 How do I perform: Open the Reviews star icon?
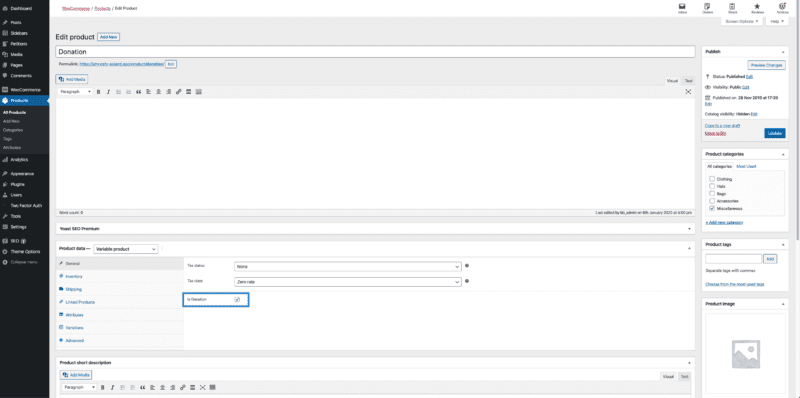coord(757,8)
